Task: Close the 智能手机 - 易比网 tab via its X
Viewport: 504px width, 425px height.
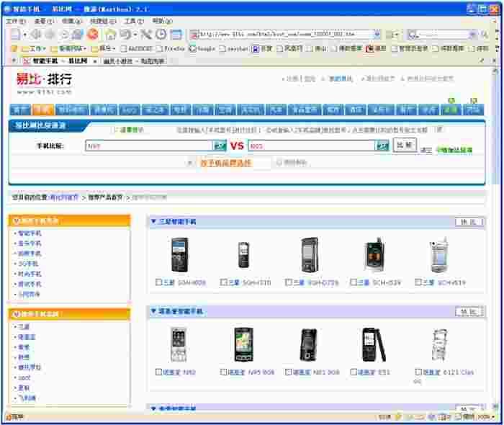Action: coord(95,61)
